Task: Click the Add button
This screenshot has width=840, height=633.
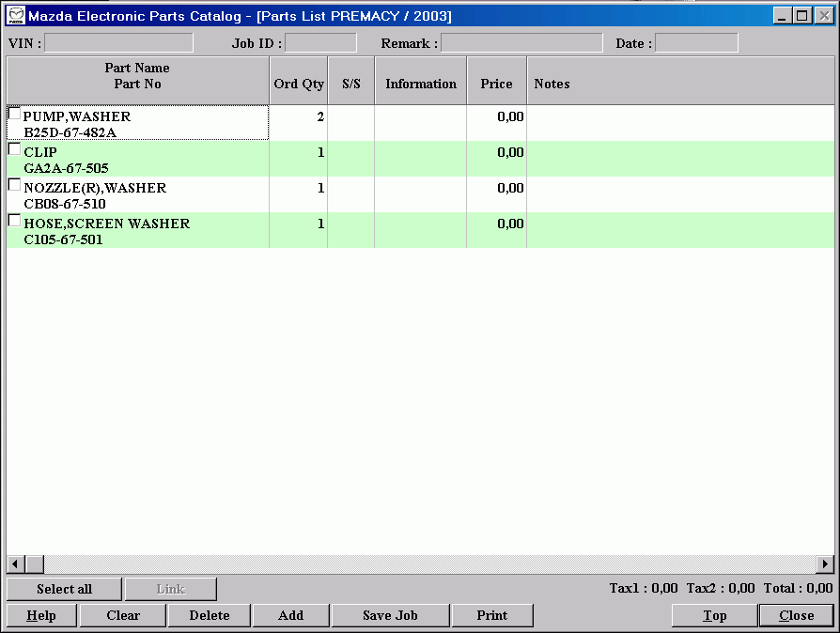Action: [291, 615]
